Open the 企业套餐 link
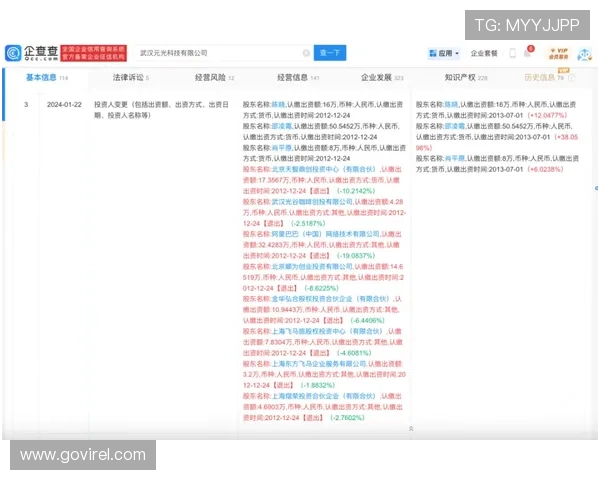 click(484, 53)
